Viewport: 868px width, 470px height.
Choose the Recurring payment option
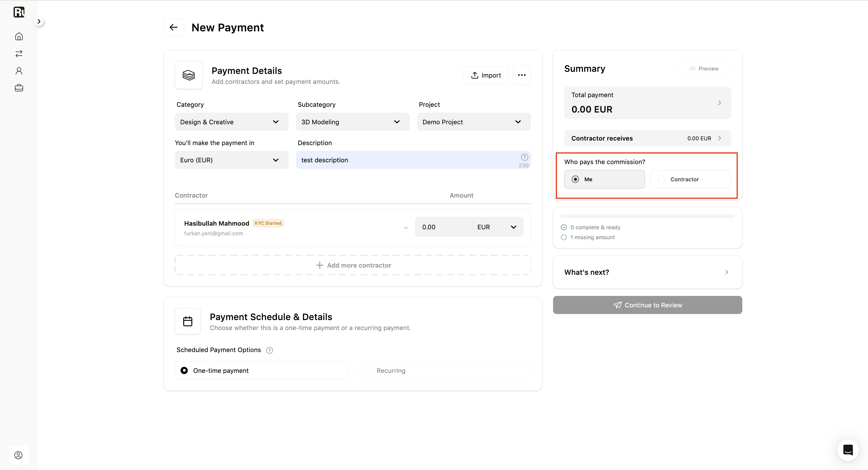[445, 370]
